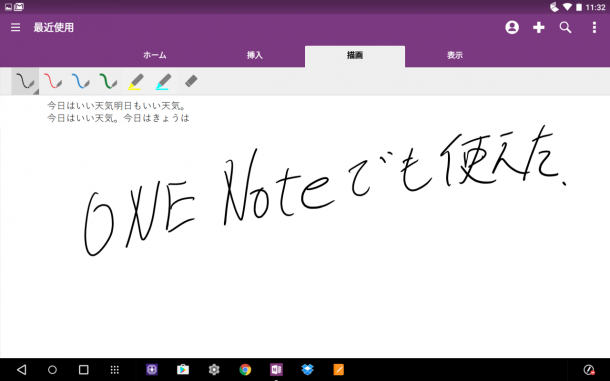Select the cyan highlighter tool

pyautogui.click(x=163, y=81)
